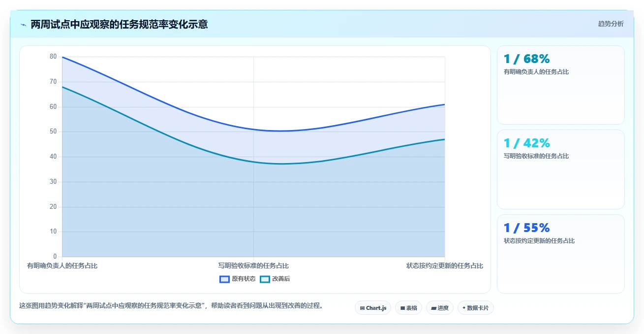Screen dimensions: 644x334
Task: Toggle the 改善后 legend color box
Action: tap(265, 279)
